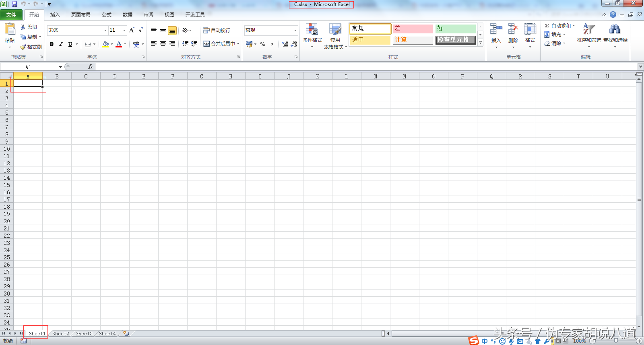Image resolution: width=644 pixels, height=345 pixels.
Task: Apply red font color button
Action: (119, 44)
